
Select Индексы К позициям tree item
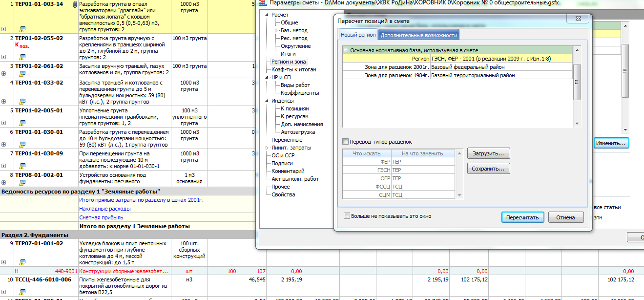click(x=294, y=108)
